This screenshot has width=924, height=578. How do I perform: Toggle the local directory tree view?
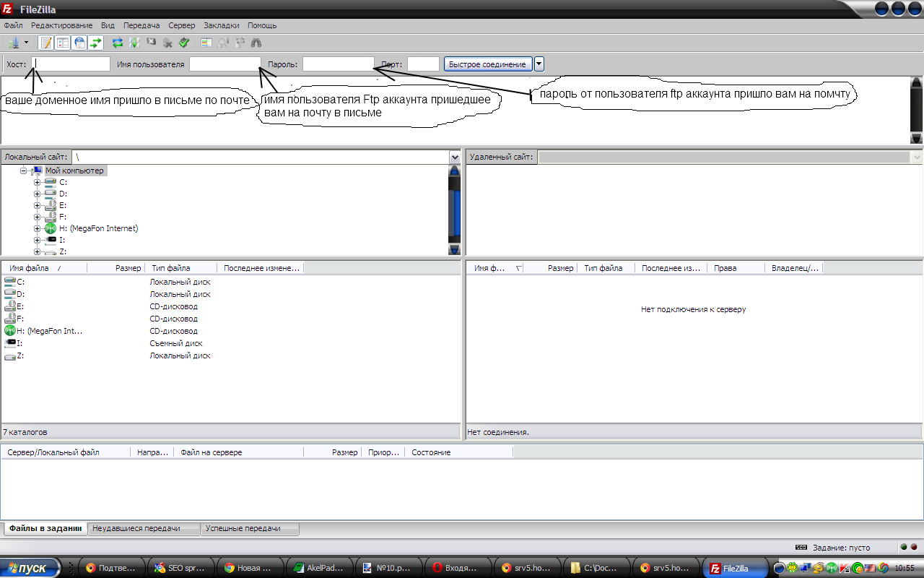point(63,43)
